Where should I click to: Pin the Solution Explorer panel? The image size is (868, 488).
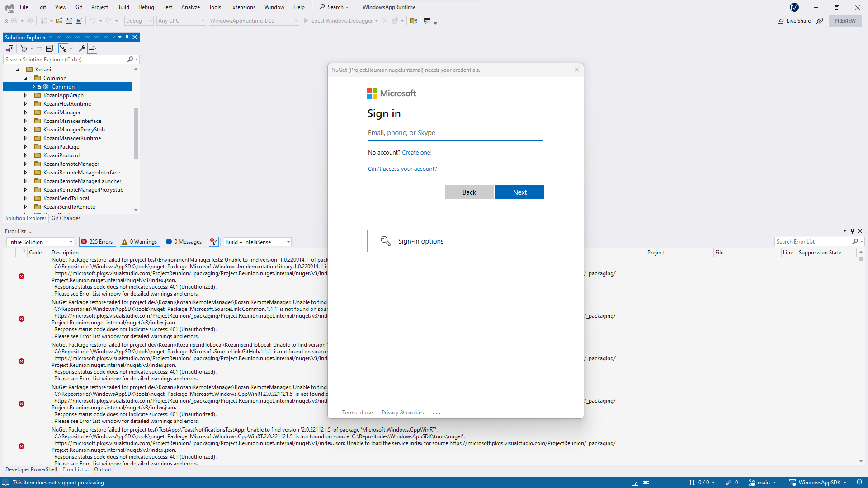[127, 37]
